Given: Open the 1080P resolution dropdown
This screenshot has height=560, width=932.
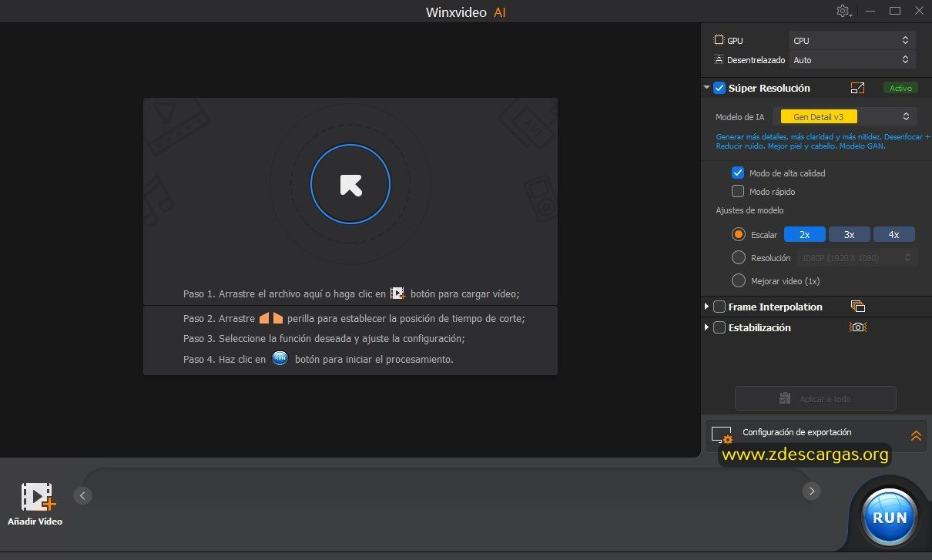Looking at the screenshot, I should coord(857,257).
